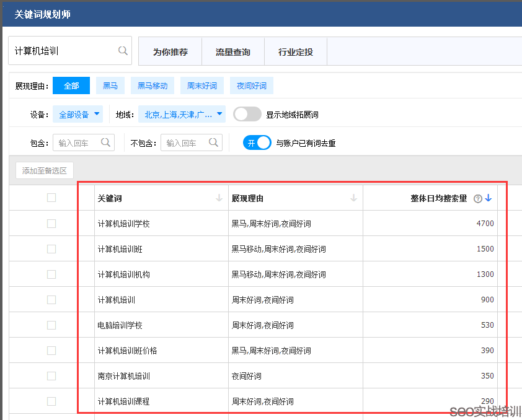The height and width of the screenshot is (420, 522).
Task: Click the 添加至备选区 button
Action: (x=44, y=170)
